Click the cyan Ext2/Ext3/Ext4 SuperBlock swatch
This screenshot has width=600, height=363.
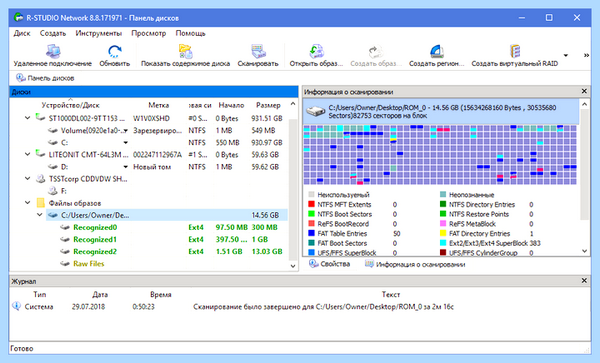pos(443,243)
